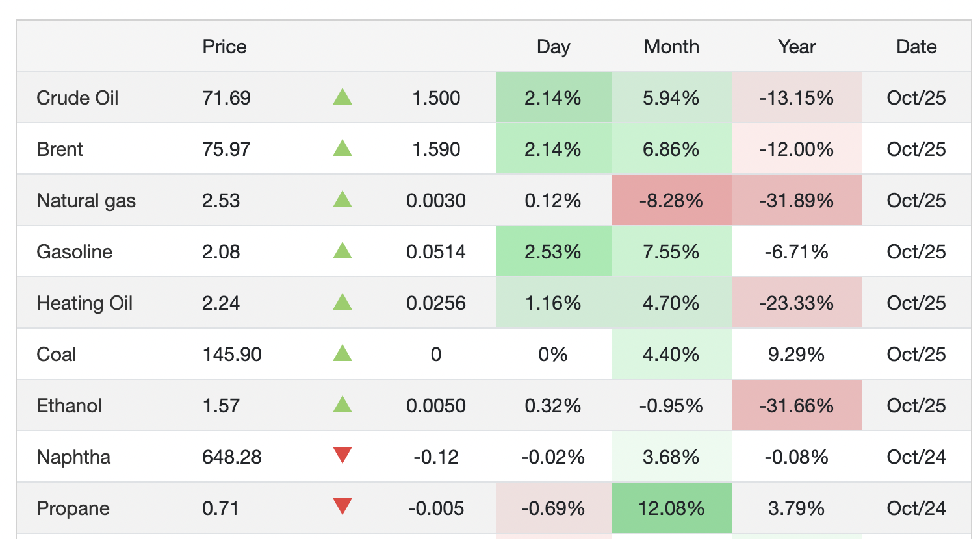Click the up arrow in Heating Oil row
The image size is (980, 539).
(342, 303)
